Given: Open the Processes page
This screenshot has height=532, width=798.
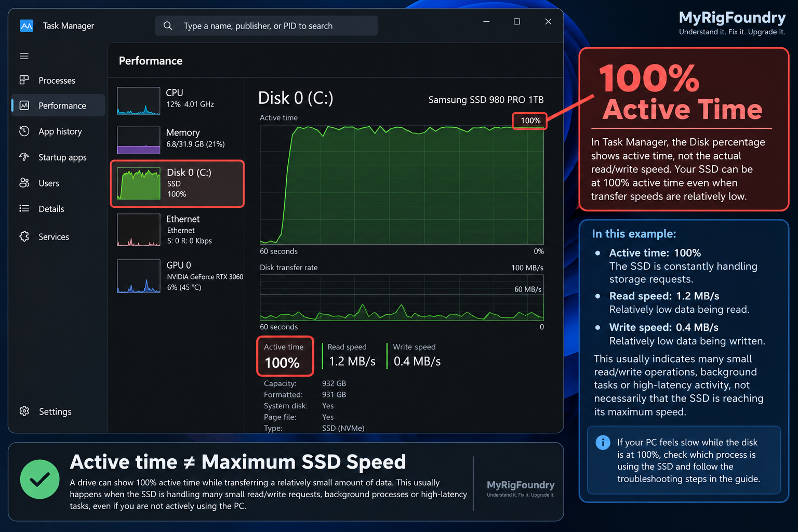Looking at the screenshot, I should click(57, 81).
